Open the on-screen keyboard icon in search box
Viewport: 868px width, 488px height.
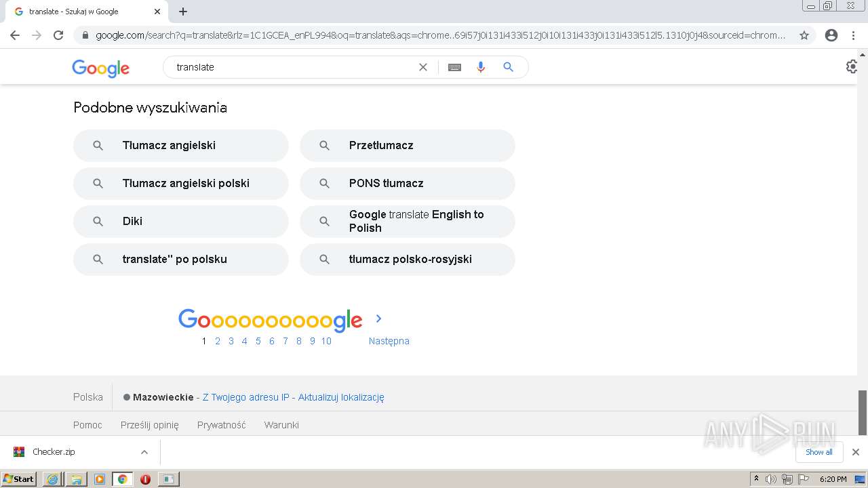click(454, 67)
